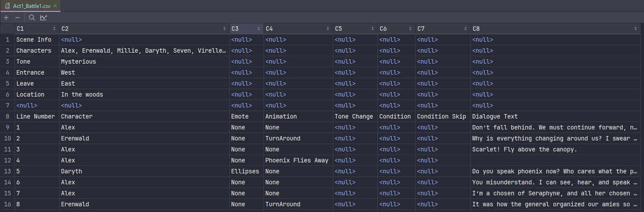Click the 'Tone' cell
The width and height of the screenshot is (644, 212).
(36, 62)
